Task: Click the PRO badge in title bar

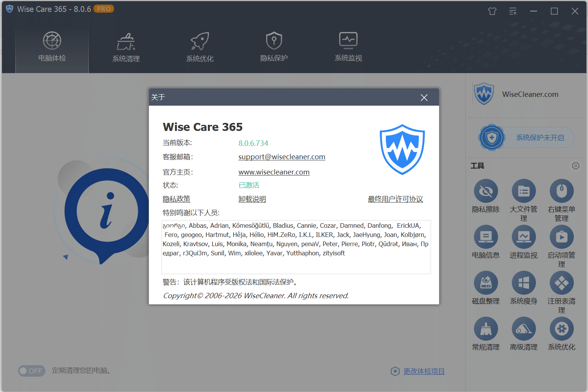Action: pos(104,9)
